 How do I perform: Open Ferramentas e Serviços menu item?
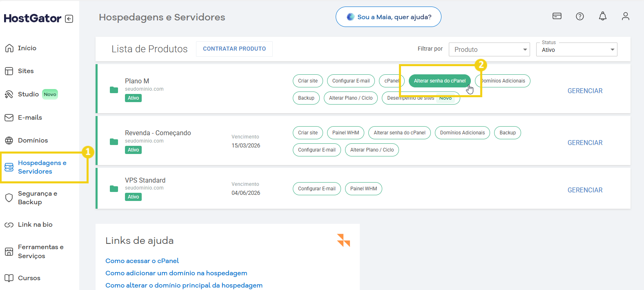[40, 252]
